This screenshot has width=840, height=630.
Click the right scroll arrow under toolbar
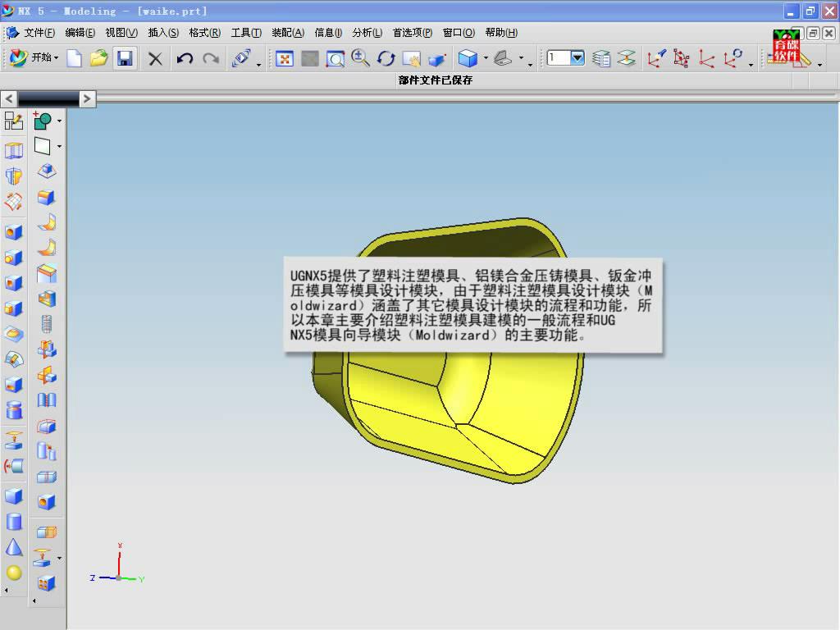coord(87,99)
